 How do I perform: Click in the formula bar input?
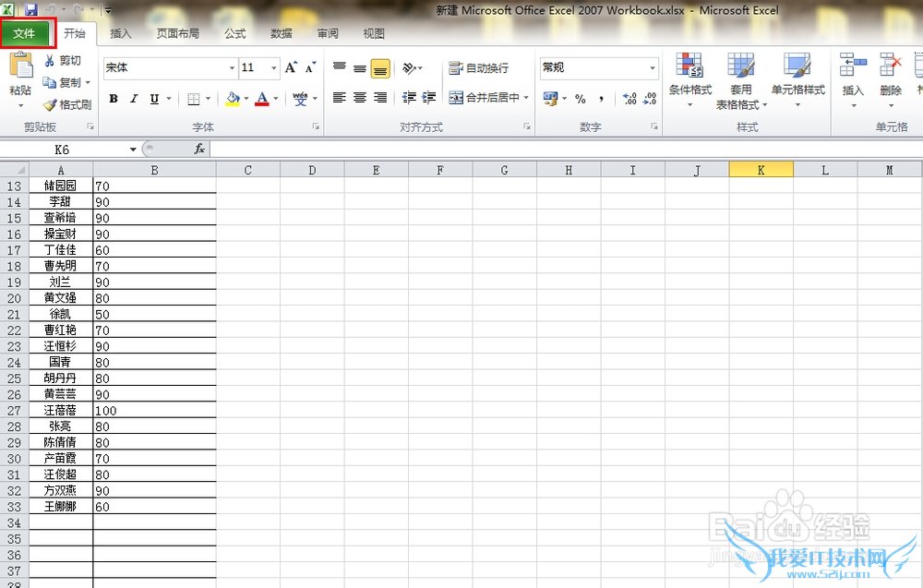point(567,150)
